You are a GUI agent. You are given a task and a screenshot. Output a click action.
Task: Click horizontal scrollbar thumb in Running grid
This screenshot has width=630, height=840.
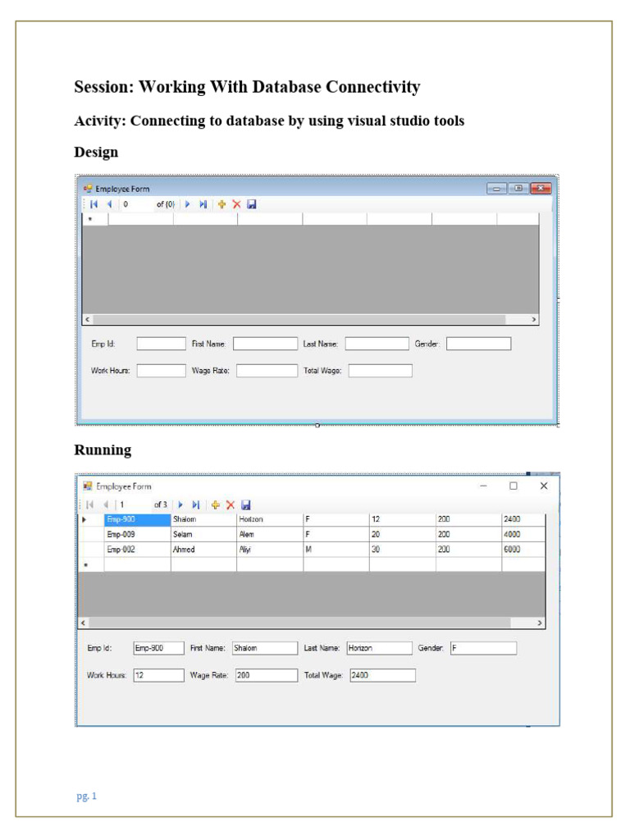coord(299,623)
